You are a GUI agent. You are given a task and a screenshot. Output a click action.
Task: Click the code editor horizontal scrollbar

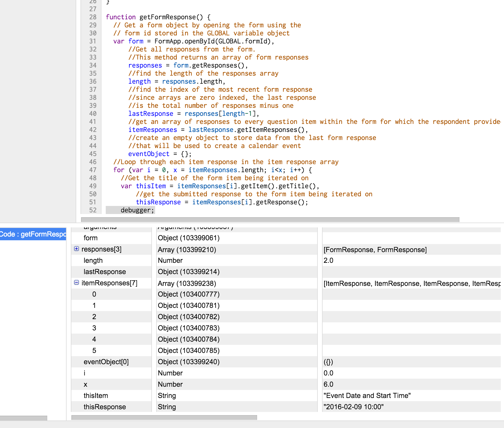(x=270, y=220)
